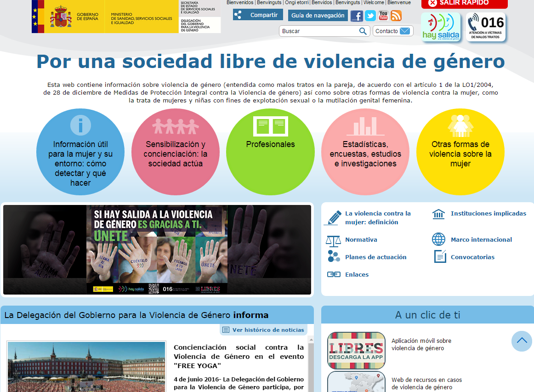Click the Twitter icon in the header

[370, 16]
